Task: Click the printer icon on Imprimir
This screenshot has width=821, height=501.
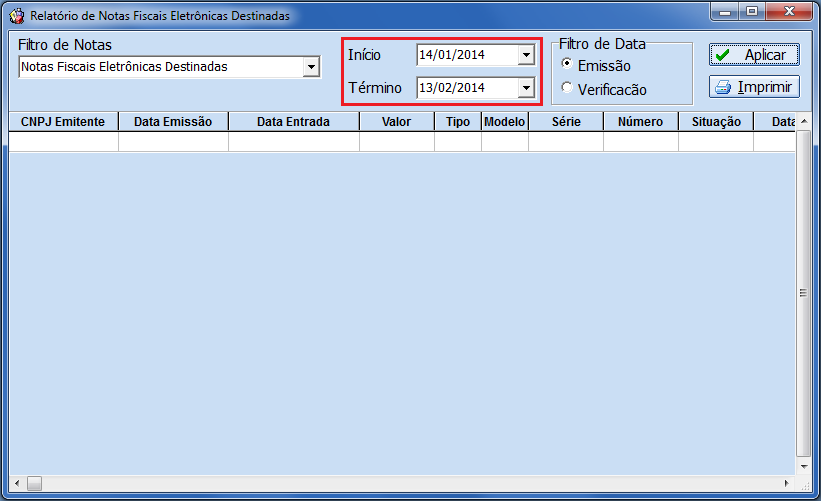Action: (x=723, y=87)
